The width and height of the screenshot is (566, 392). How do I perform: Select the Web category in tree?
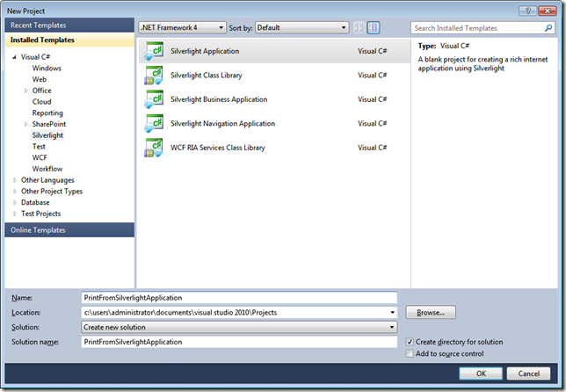[40, 79]
